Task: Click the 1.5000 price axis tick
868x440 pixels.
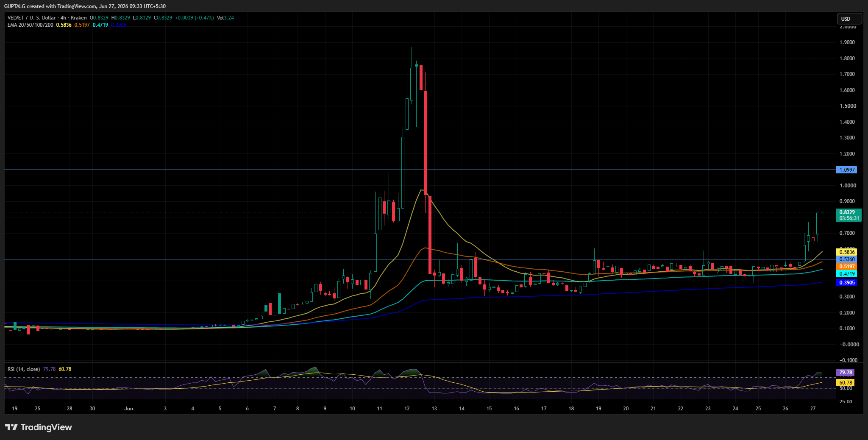Action: 847,106
